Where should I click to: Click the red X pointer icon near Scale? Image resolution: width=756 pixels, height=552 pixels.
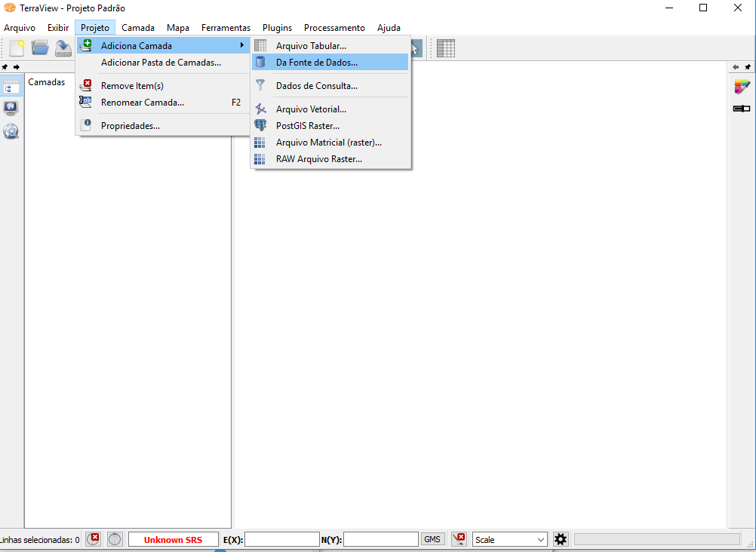coord(459,538)
